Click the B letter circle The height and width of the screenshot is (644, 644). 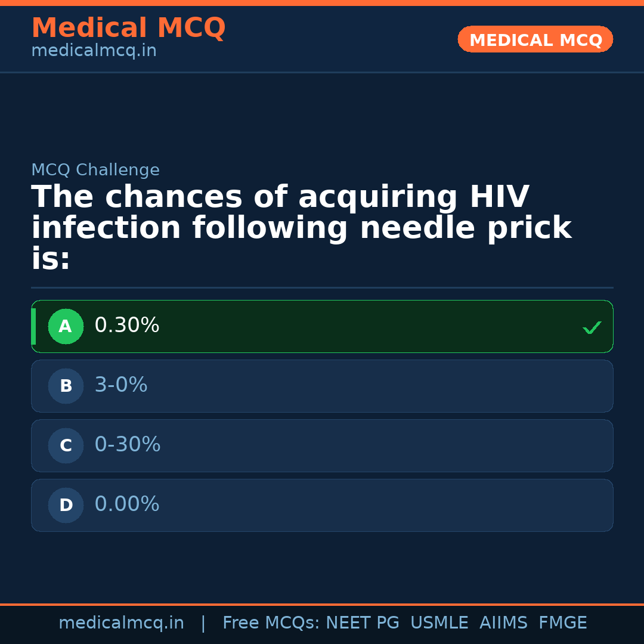[66, 386]
